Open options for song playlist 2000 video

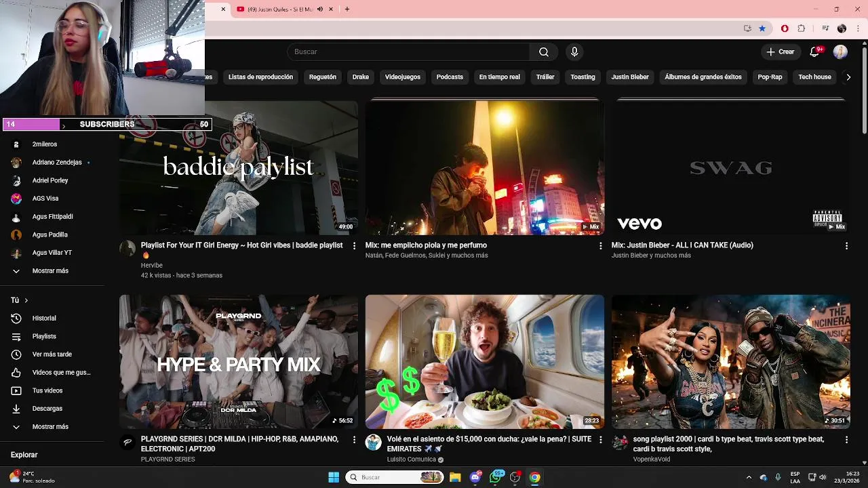pos(846,440)
